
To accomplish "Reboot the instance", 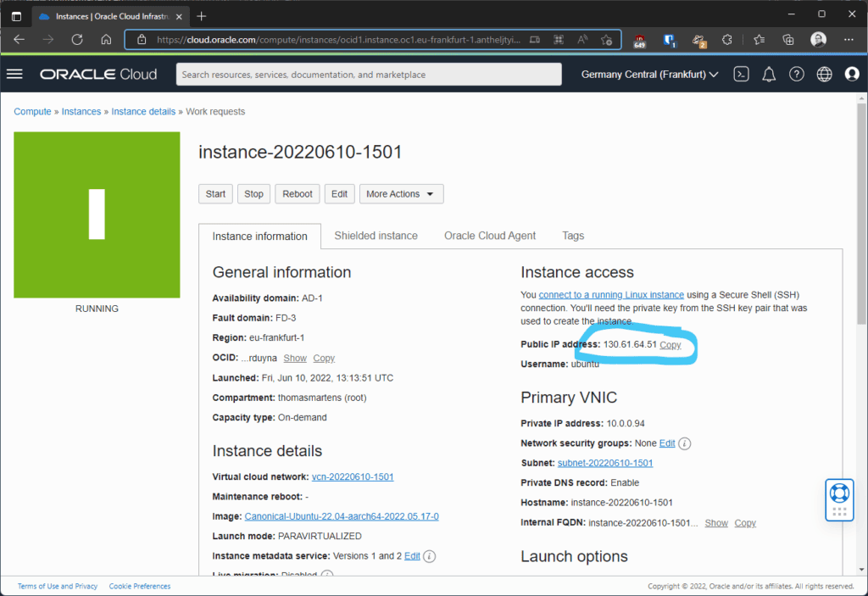I will pos(297,193).
